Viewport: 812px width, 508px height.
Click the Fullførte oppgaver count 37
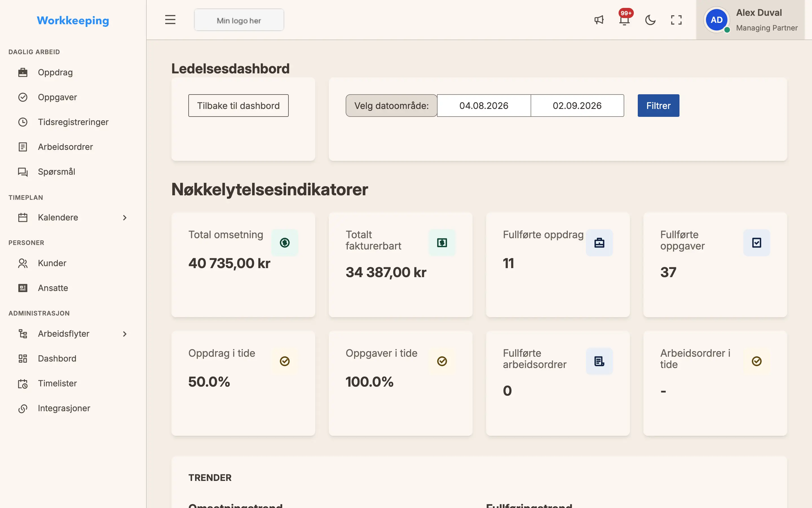pos(668,272)
